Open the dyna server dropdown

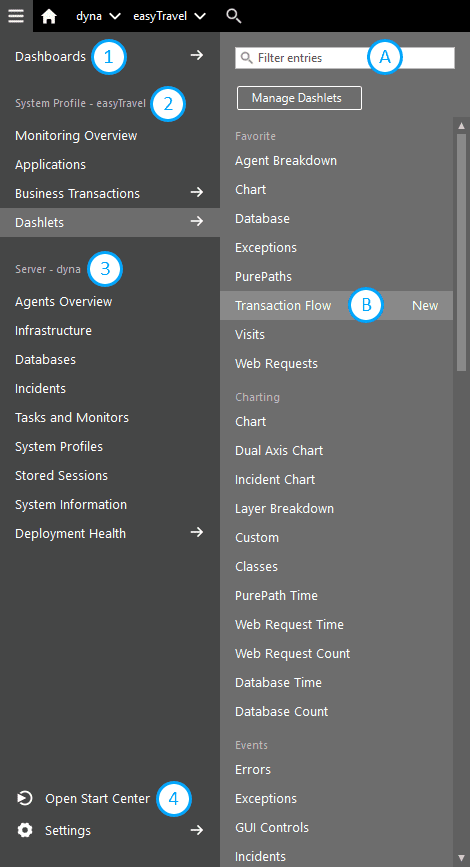coord(98,17)
